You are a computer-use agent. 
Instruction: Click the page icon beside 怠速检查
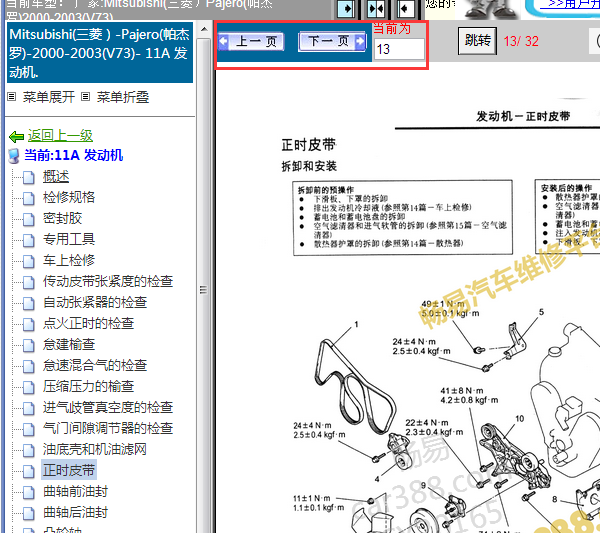28,346
